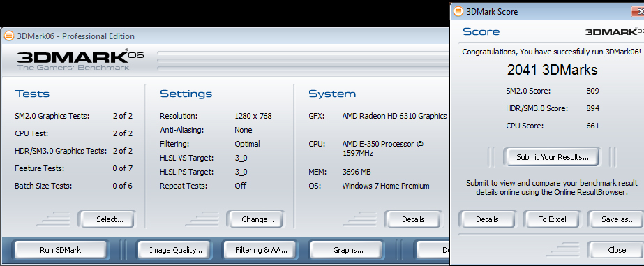Viewport: 644px width, 266px height.
Task: Click 'AMD Radeon HD 6310 Graphics' text
Action: pos(394,116)
